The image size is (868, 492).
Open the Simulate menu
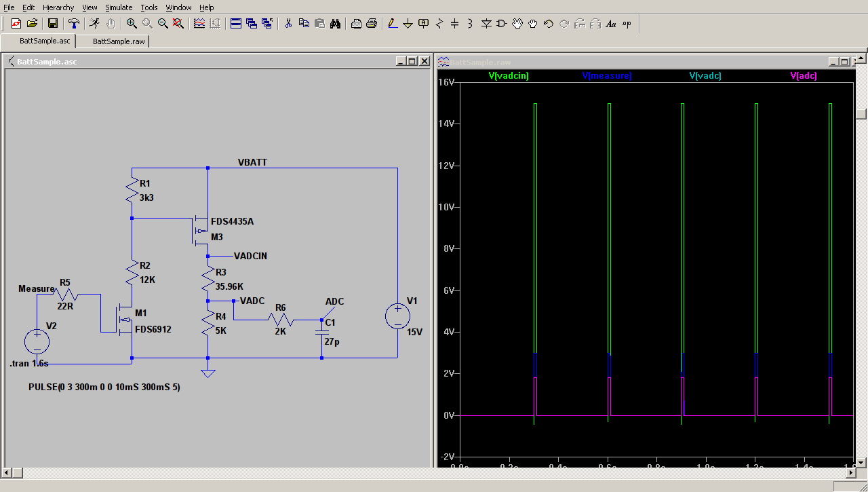(x=119, y=7)
